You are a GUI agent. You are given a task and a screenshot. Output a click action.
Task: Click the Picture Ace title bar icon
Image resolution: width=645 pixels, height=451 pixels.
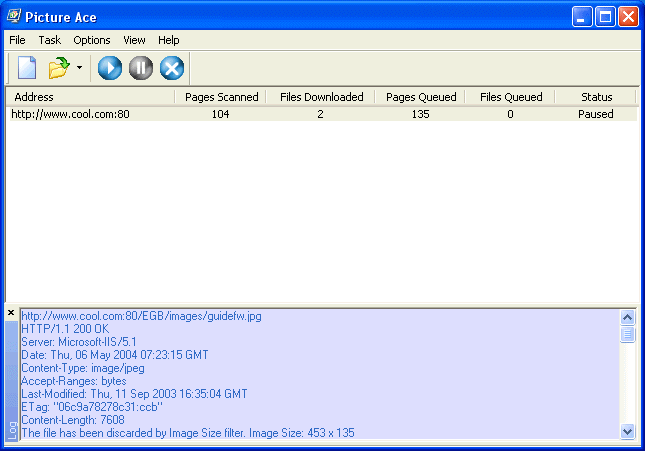coord(14,16)
